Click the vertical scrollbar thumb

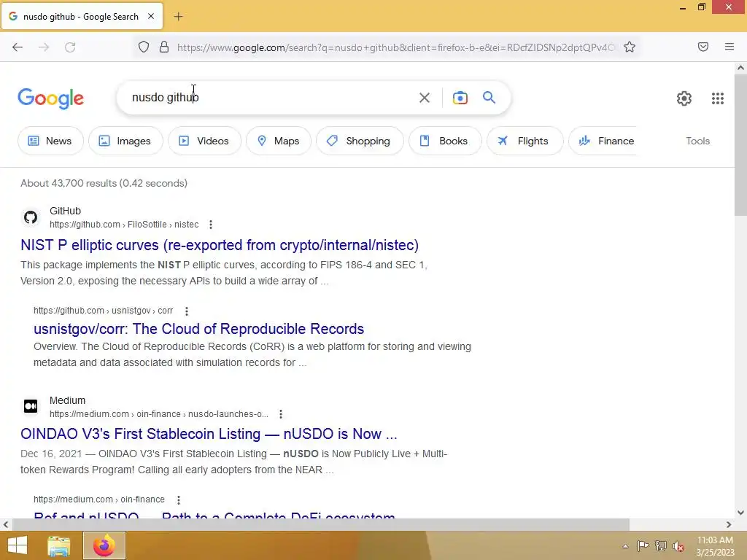740,144
